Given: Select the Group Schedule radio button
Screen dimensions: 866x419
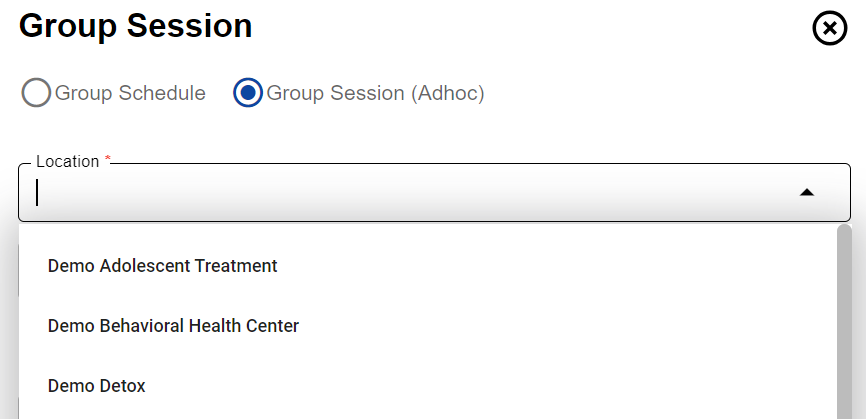Looking at the screenshot, I should pyautogui.click(x=36, y=93).
